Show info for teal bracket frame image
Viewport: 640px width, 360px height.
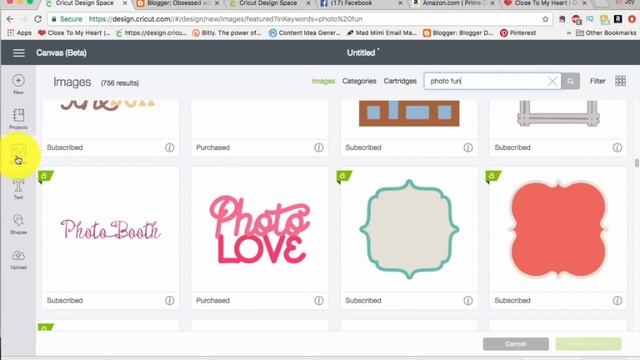click(x=468, y=300)
